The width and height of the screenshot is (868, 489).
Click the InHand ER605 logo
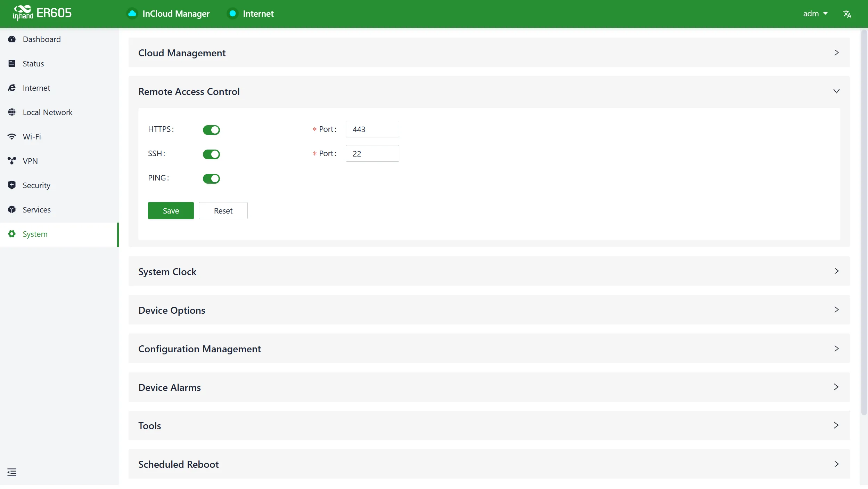42,13
